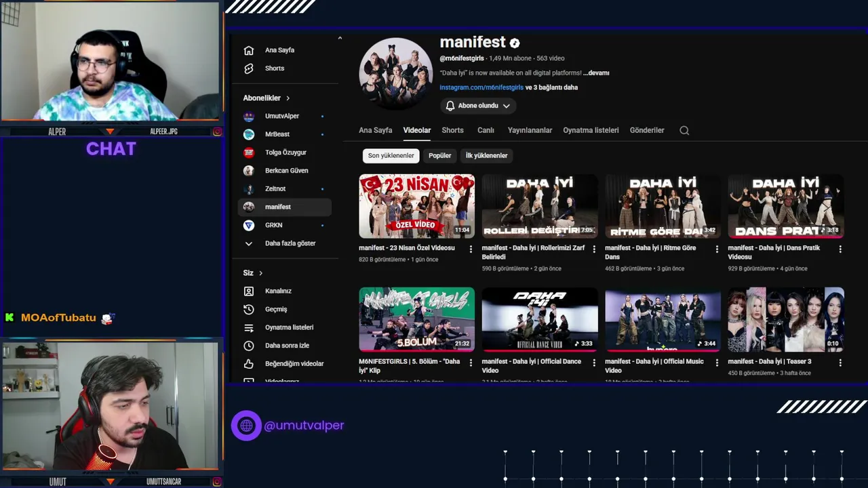Click the manifest verified badge
Viewport: 868px width, 488px height.
pyautogui.click(x=515, y=43)
